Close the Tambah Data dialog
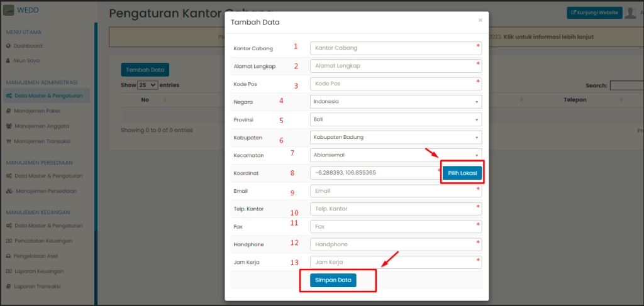Image resolution: width=644 pixels, height=306 pixels. [480, 20]
